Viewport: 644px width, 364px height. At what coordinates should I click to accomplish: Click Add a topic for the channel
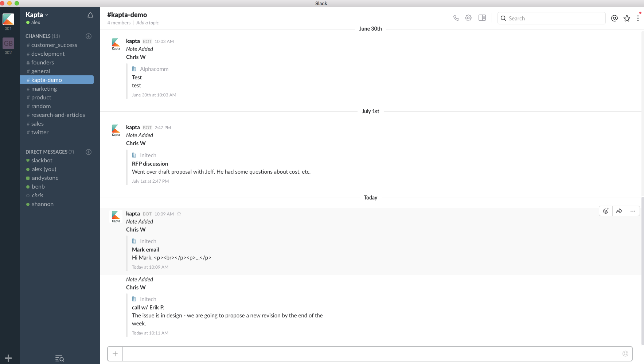tap(147, 23)
